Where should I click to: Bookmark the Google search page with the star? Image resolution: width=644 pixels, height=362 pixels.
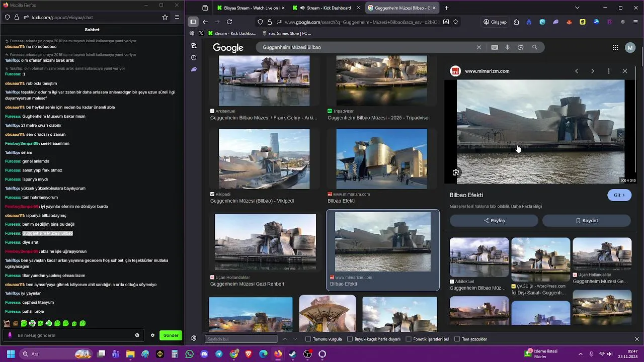coord(455,22)
